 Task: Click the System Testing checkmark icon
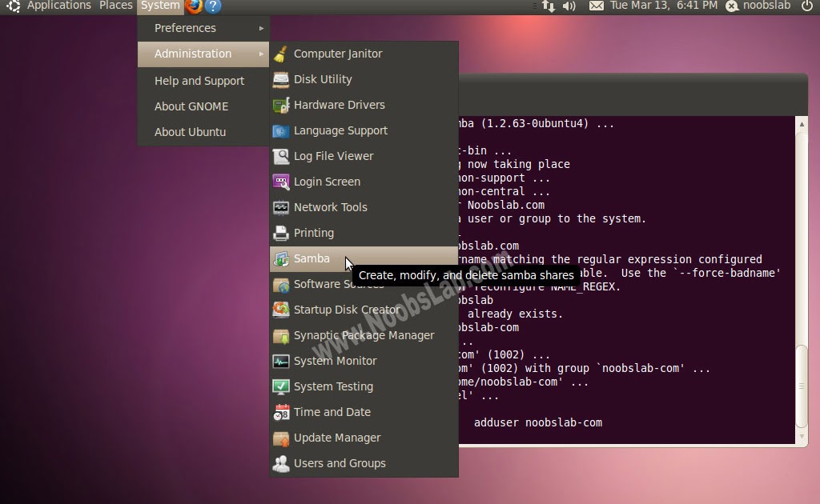point(281,386)
